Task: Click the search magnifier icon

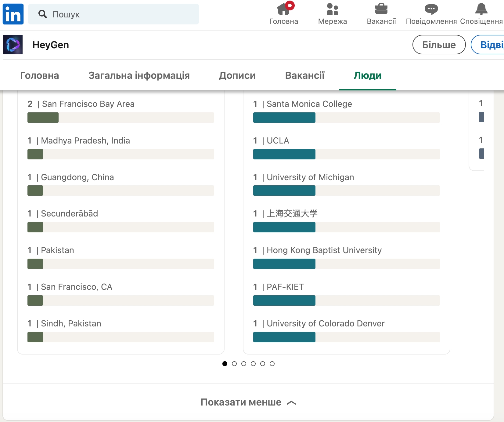Action: coord(43,14)
